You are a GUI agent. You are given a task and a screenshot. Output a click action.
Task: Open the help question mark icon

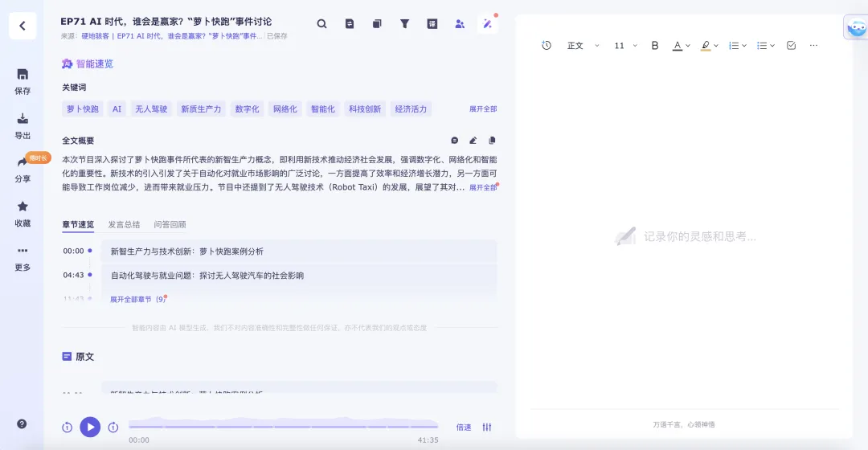(x=22, y=424)
